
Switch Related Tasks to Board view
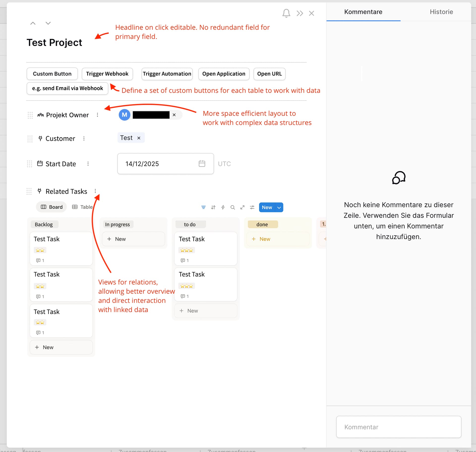[52, 207]
